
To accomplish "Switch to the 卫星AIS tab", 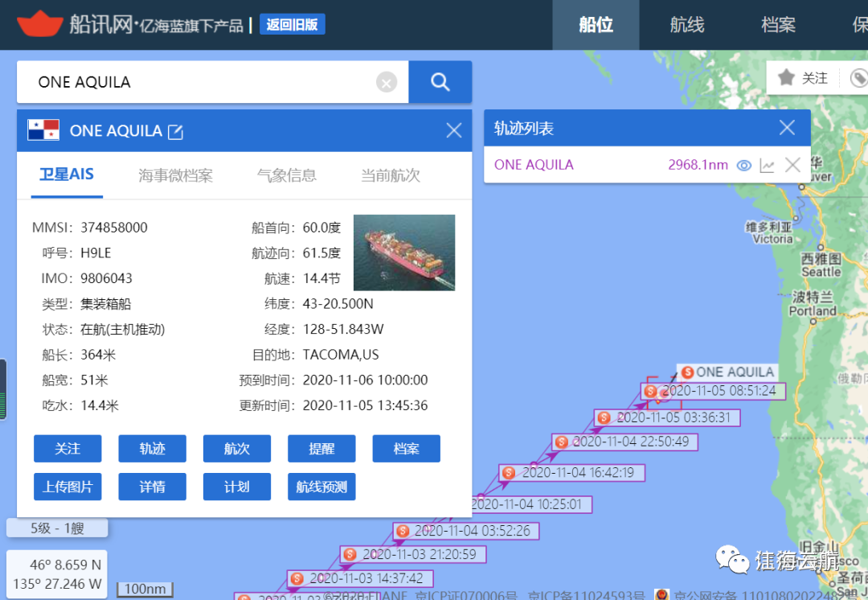I will click(x=67, y=175).
